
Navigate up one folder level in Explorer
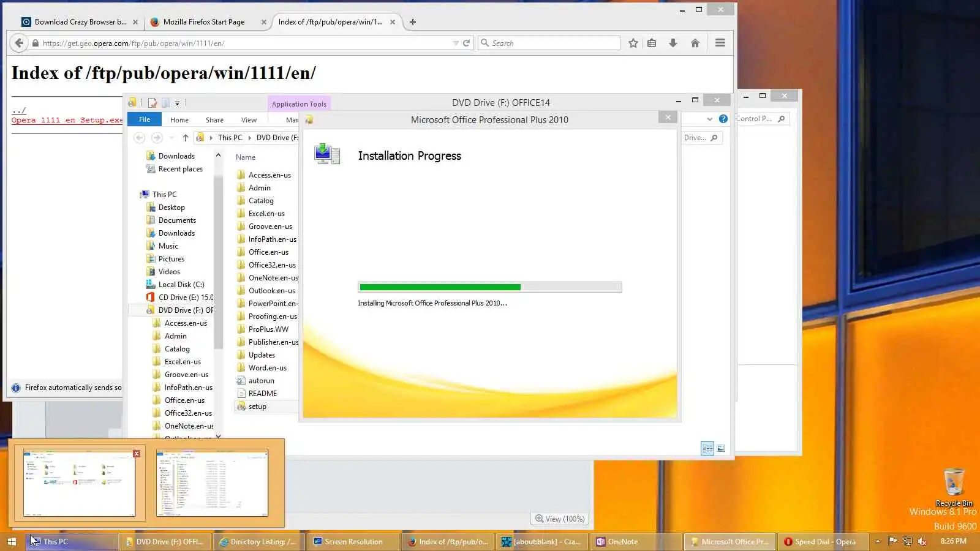(x=186, y=138)
